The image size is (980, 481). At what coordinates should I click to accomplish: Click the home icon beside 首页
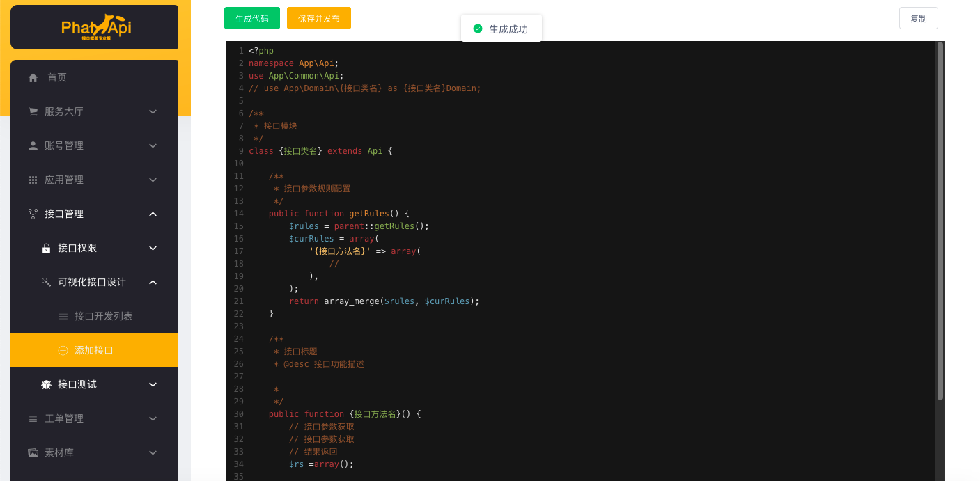click(x=33, y=78)
